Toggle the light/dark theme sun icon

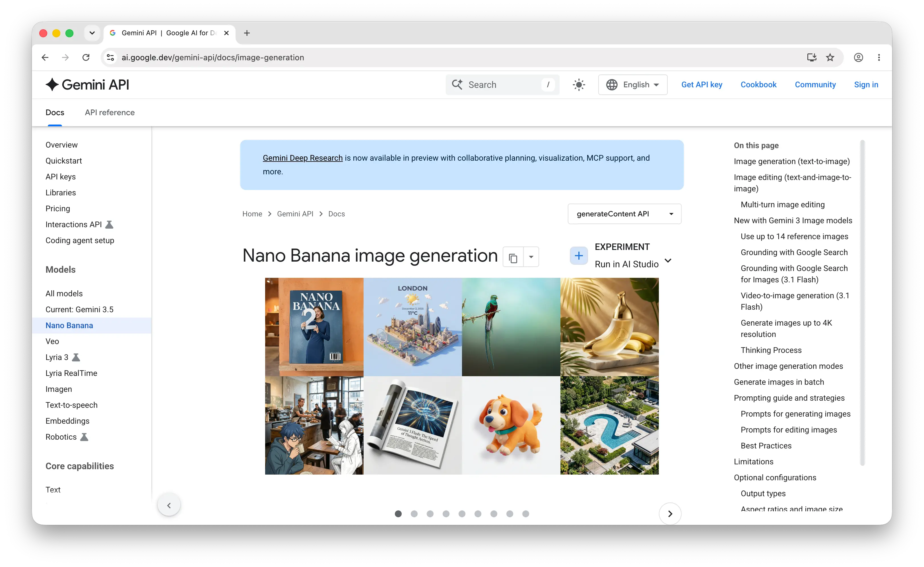click(x=579, y=85)
